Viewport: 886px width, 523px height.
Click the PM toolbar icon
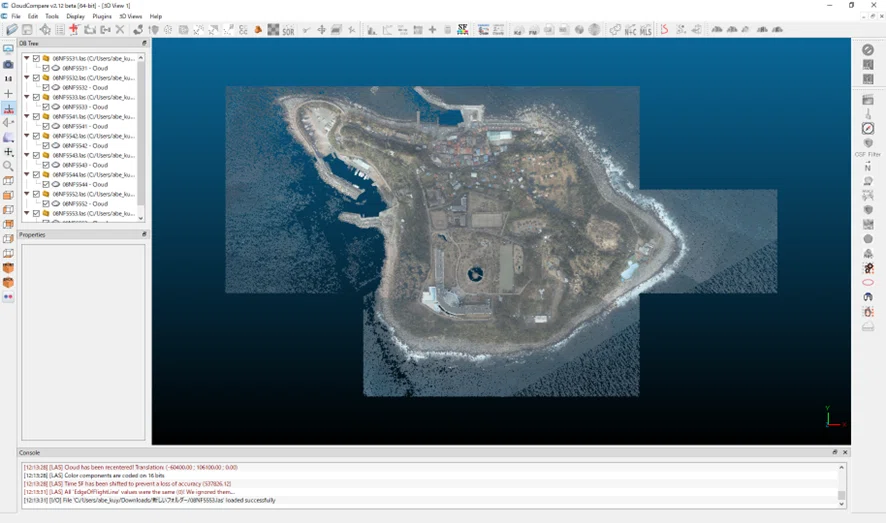[533, 30]
